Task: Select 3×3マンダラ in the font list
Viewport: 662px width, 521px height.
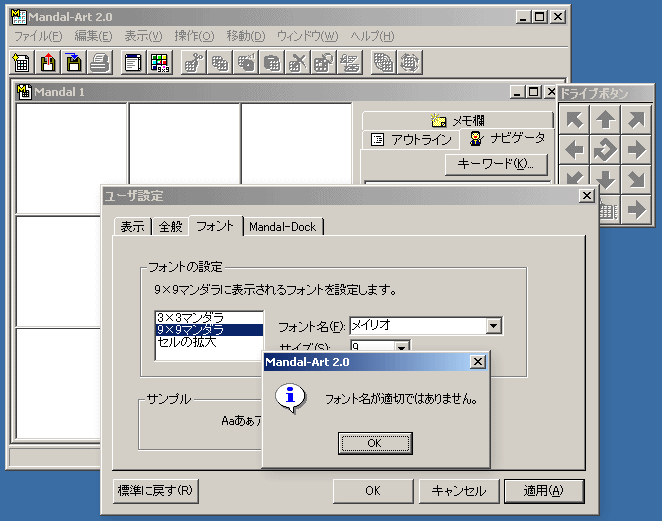Action: (209, 317)
